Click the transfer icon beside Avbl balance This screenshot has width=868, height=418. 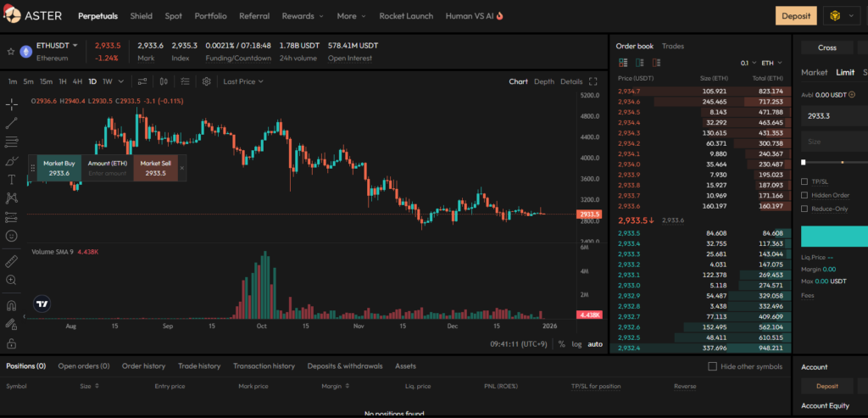click(851, 95)
